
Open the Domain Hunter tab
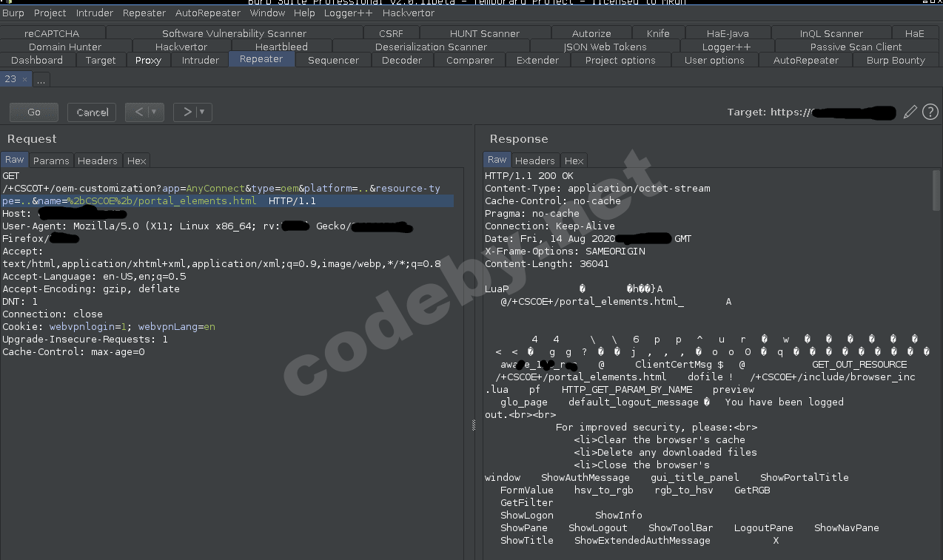tap(65, 47)
